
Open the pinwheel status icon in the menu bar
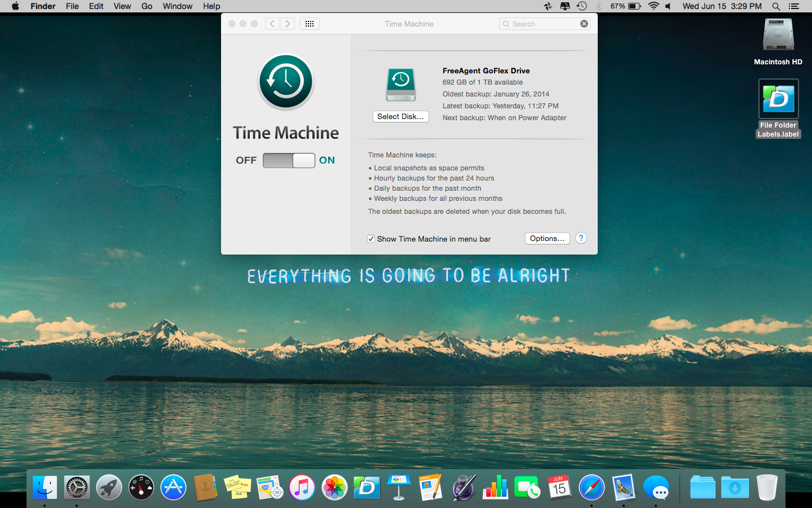548,6
